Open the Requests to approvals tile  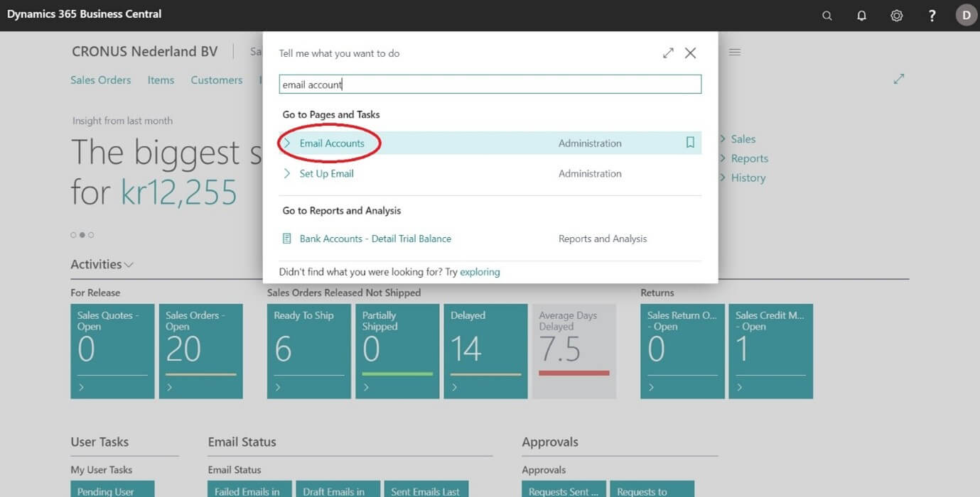click(x=652, y=488)
